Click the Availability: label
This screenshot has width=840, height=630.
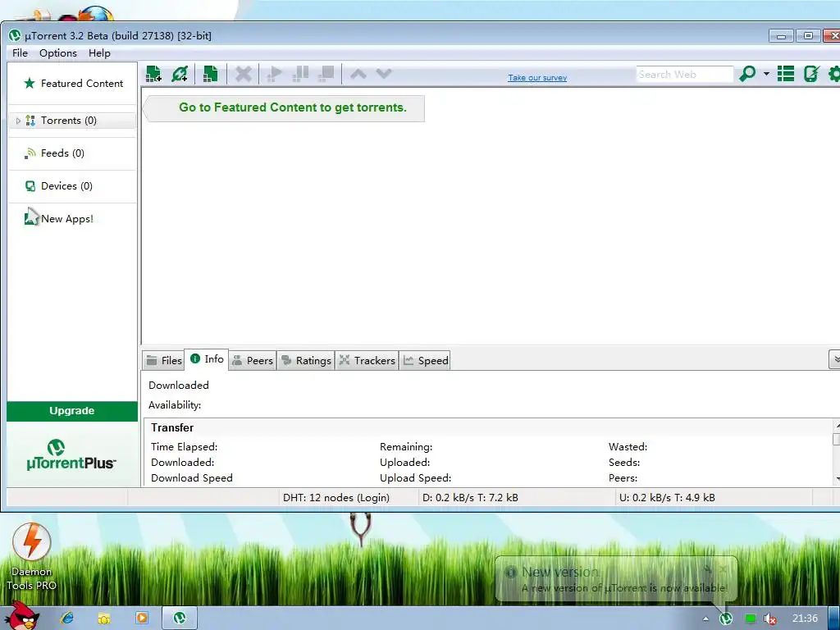point(175,405)
